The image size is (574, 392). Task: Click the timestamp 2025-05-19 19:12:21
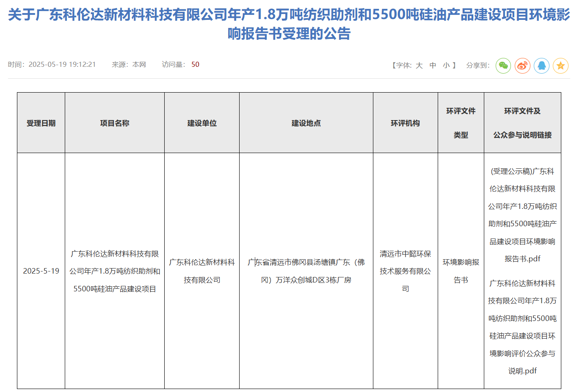[x=62, y=64]
